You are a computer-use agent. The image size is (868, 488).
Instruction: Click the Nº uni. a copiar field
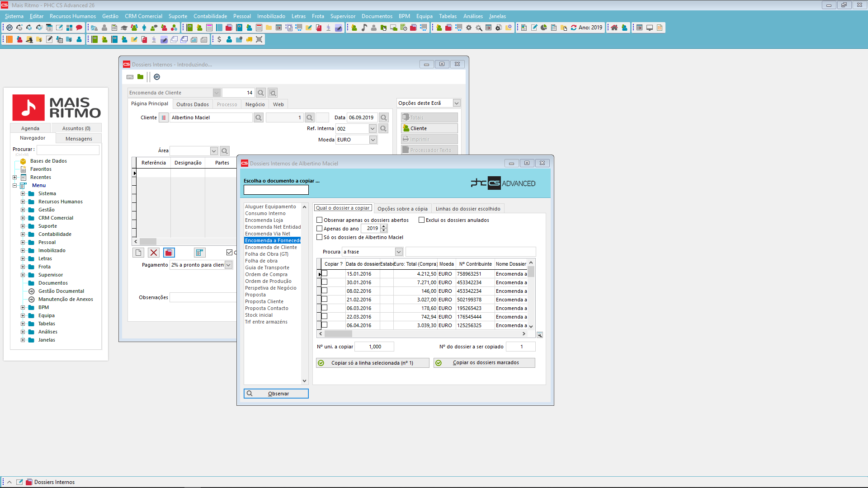coord(374,347)
